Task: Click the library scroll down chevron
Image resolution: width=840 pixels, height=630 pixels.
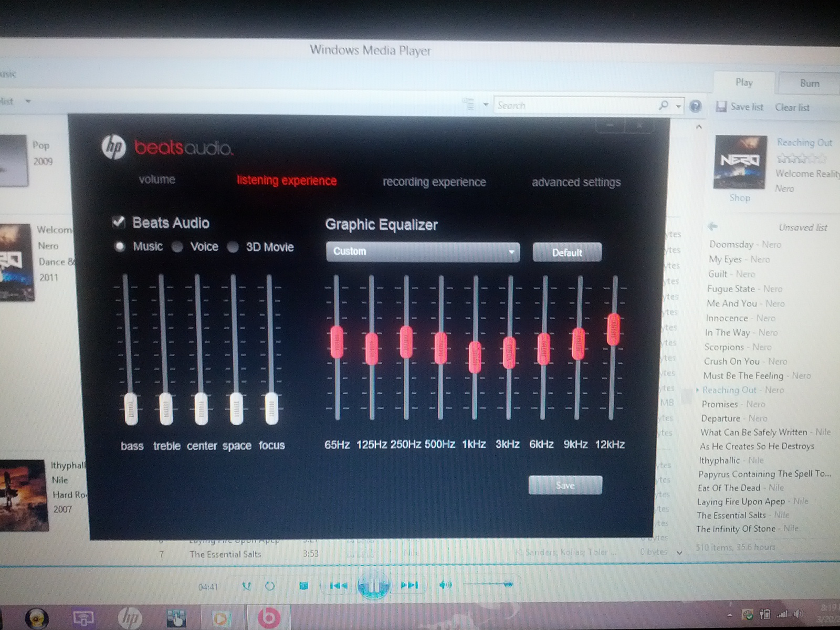Action: coord(680,552)
